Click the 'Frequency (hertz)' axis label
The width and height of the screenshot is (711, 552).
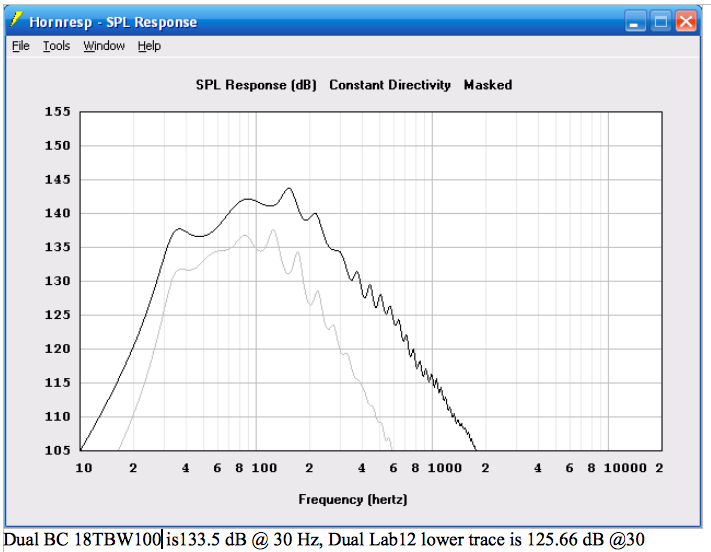353,499
